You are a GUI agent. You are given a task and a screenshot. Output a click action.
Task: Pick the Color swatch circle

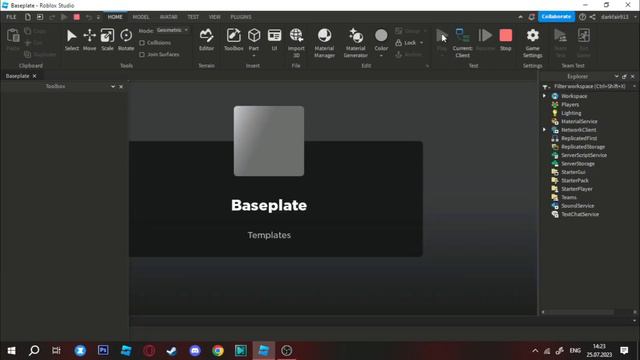[381, 36]
